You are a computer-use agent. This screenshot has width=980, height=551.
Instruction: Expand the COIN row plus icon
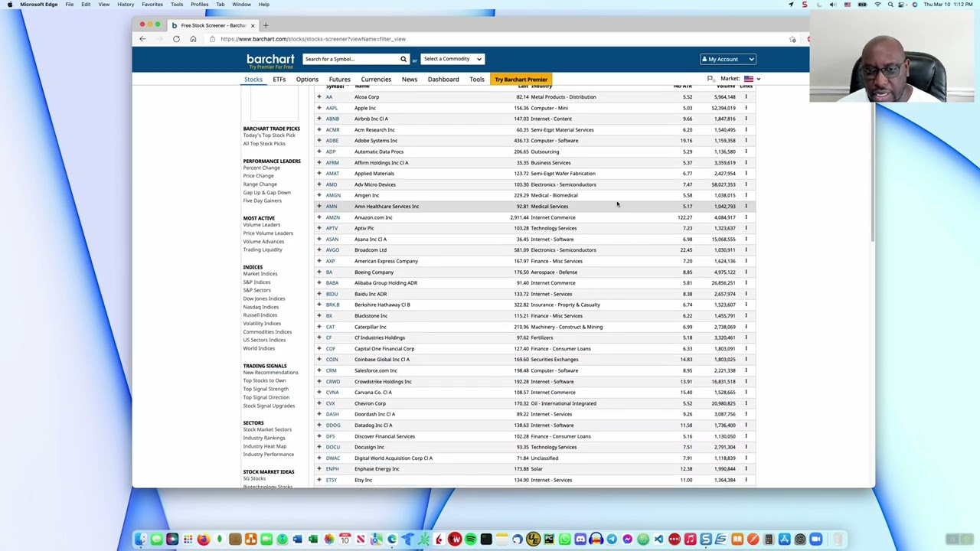pyautogui.click(x=319, y=360)
